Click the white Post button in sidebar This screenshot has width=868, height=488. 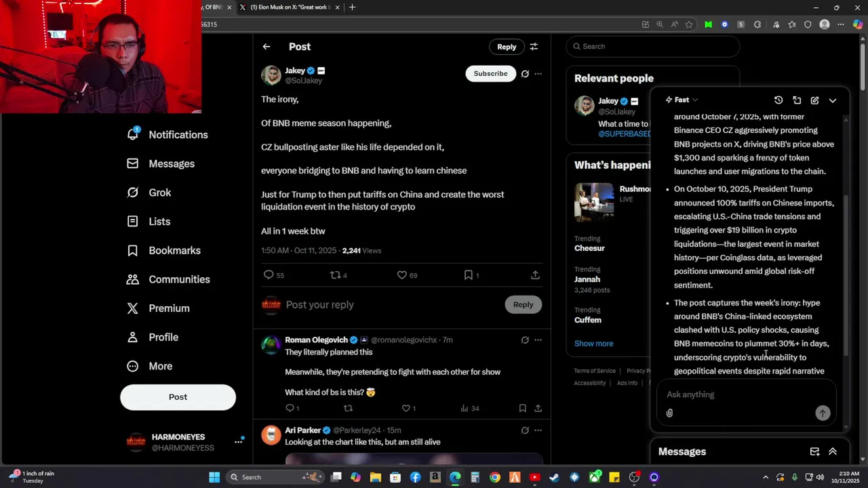pyautogui.click(x=178, y=397)
